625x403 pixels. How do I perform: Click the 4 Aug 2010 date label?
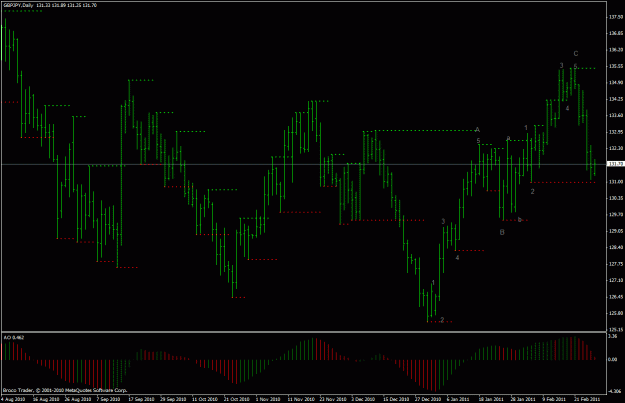(x=13, y=399)
